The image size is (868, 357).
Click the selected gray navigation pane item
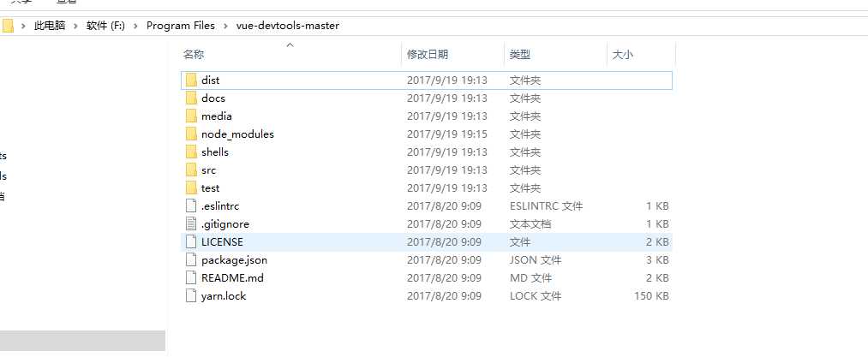(x=82, y=341)
